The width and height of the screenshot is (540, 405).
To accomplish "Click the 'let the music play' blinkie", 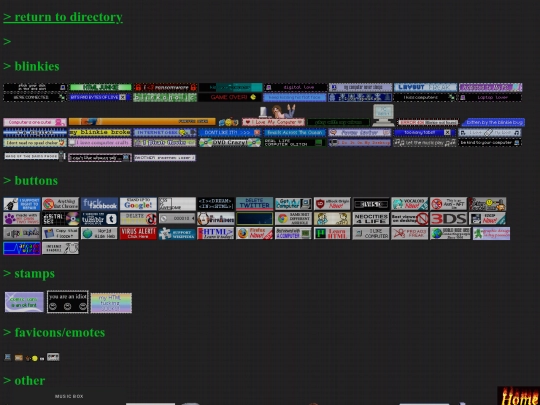I will pos(425,143).
